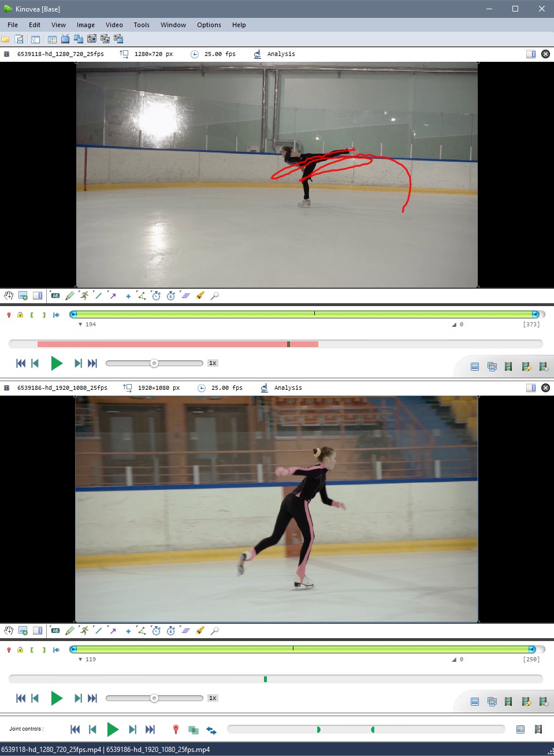Close the bottom video screen
Image resolution: width=554 pixels, height=756 pixels.
545,388
